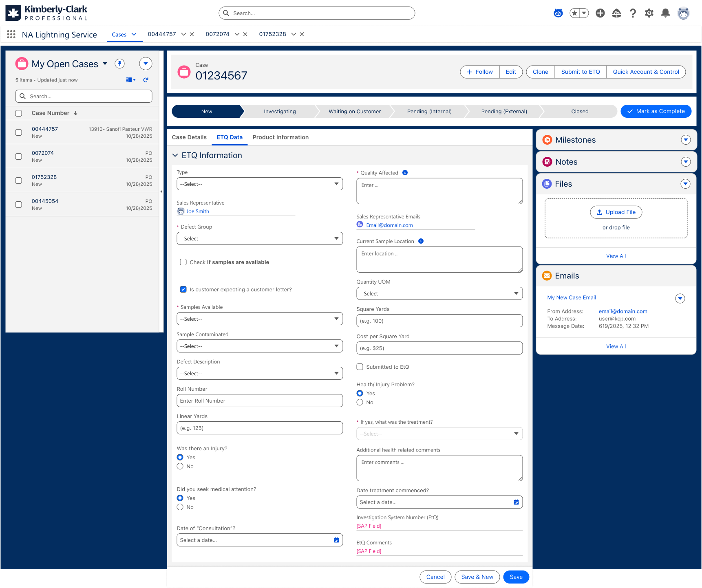Viewport: 702px width, 588px height.
Task: Open global actions with the plus icon
Action: pos(600,13)
